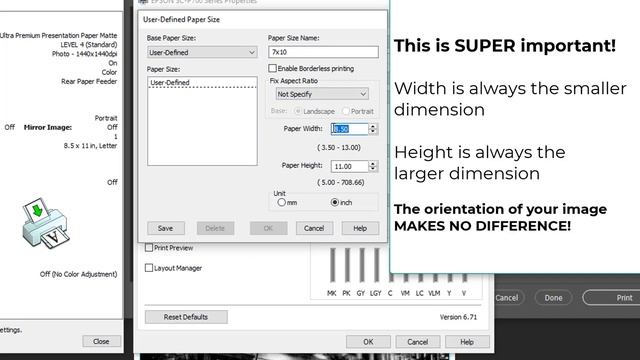Viewport: 640px width, 360px height.
Task: Save the user-defined paper size
Action: [x=166, y=228]
